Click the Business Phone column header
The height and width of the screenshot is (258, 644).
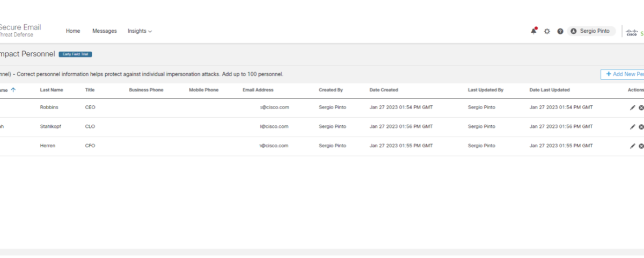(x=146, y=90)
